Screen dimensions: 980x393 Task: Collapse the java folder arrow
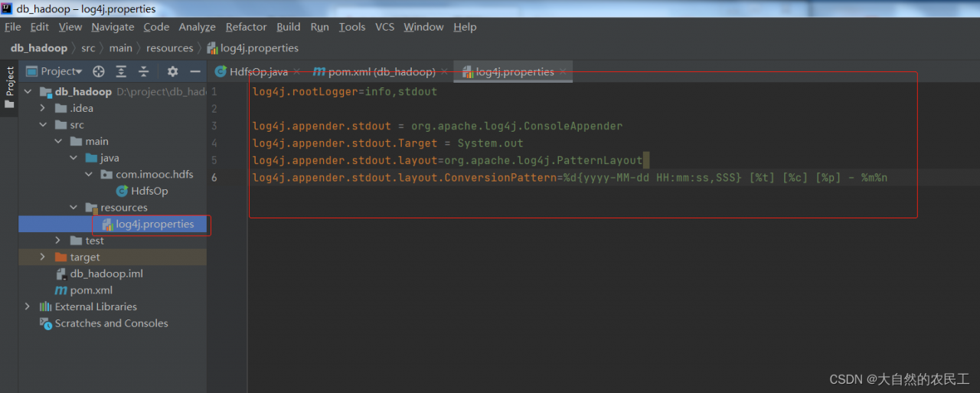tap(74, 158)
